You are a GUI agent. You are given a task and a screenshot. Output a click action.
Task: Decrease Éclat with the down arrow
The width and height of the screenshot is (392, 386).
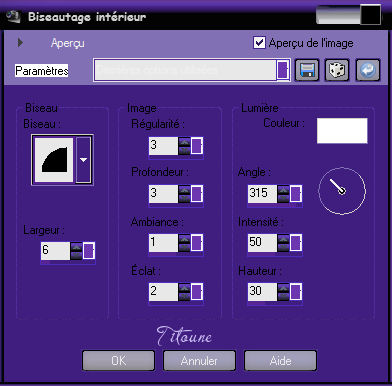pyautogui.click(x=184, y=296)
